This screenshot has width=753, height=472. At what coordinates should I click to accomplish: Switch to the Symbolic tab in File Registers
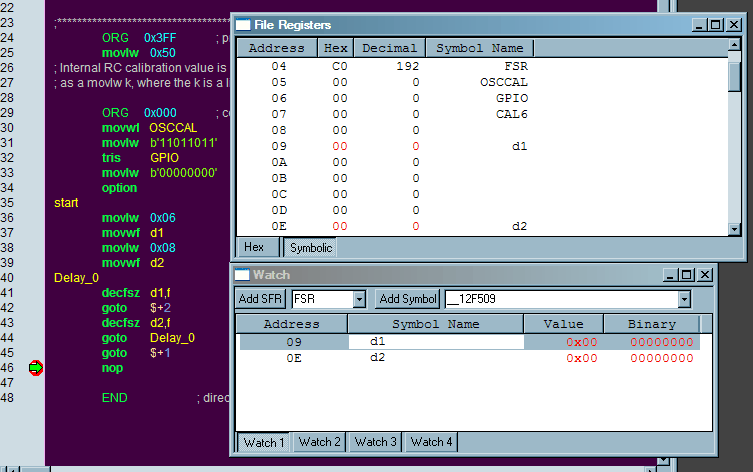point(311,248)
